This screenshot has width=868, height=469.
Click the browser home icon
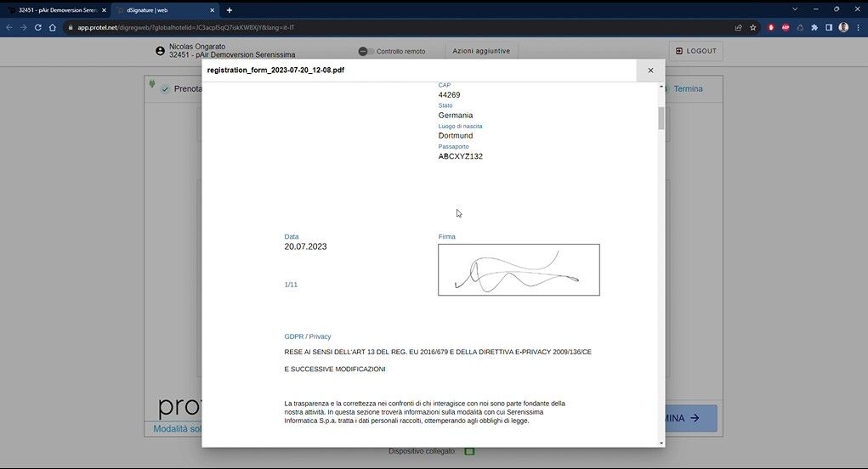click(53, 27)
